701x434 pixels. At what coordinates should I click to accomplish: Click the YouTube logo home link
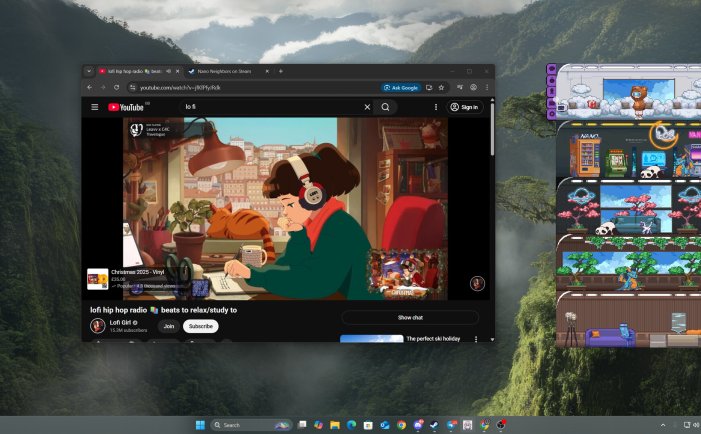click(x=128, y=107)
